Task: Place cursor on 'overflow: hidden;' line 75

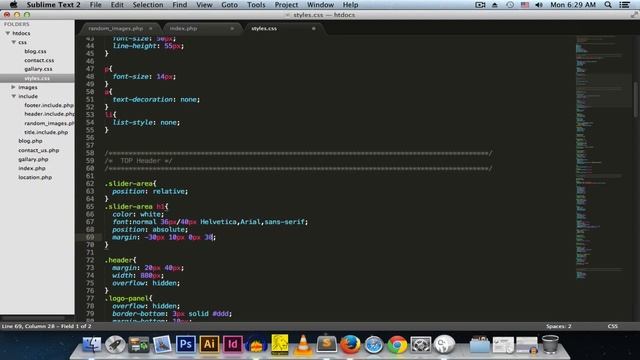Action: pyautogui.click(x=146, y=283)
